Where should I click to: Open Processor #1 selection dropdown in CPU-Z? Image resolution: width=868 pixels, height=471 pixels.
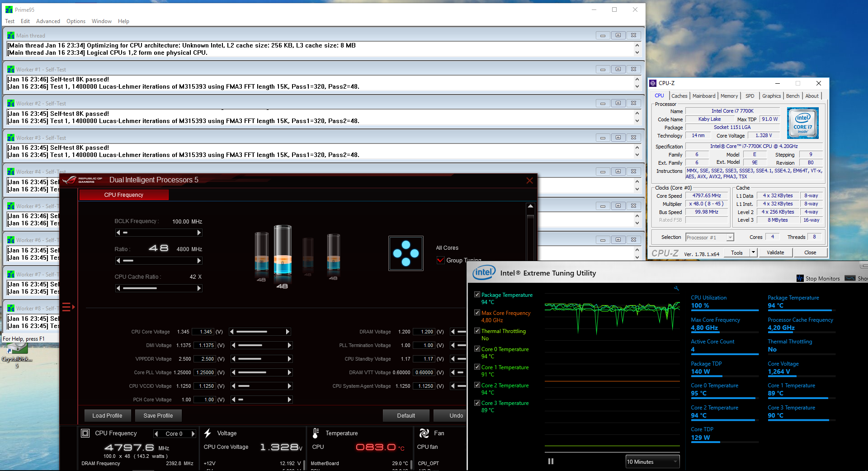tap(709, 238)
